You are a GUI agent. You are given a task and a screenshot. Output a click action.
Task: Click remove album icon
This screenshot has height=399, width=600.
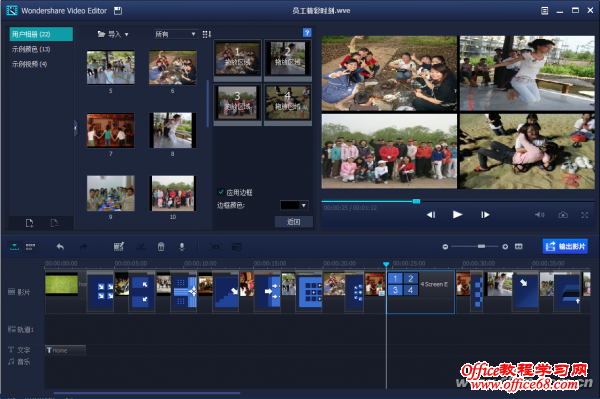[x=54, y=223]
